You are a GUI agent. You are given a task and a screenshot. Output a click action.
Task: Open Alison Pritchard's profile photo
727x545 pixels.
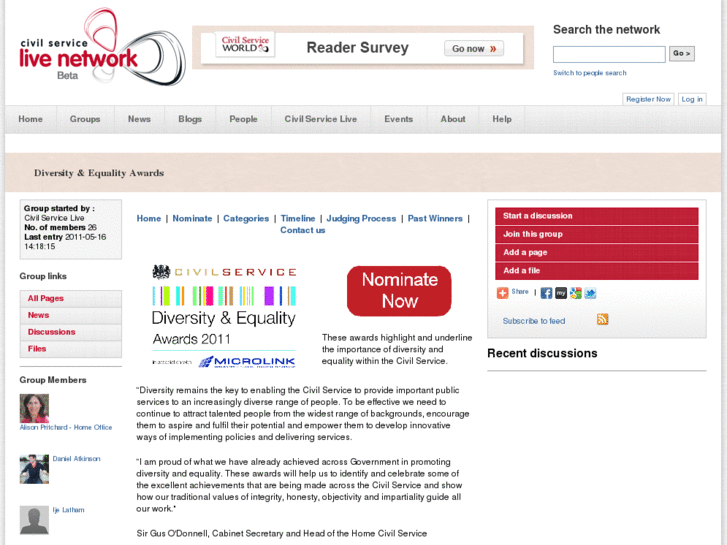tap(34, 408)
